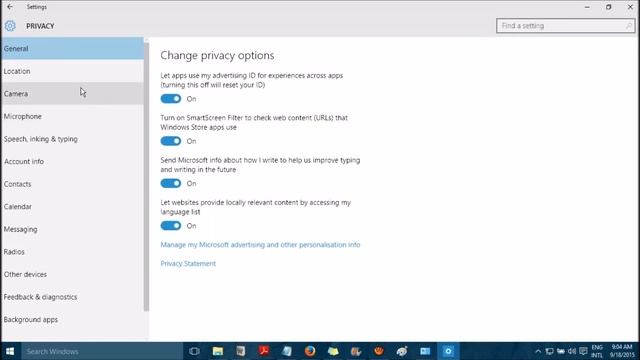Screen dimensions: 640x360
Task: Open the Camera privacy section
Action: pos(72,93)
